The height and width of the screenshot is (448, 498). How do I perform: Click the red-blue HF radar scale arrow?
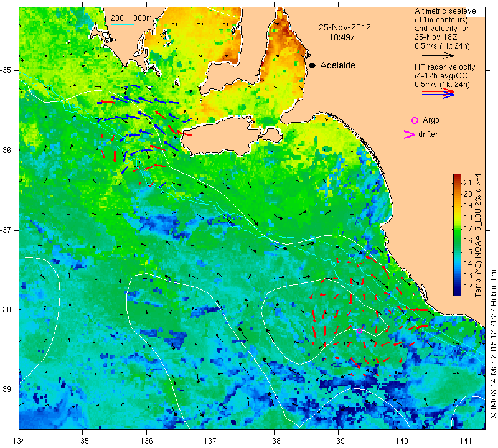pyautogui.click(x=438, y=93)
